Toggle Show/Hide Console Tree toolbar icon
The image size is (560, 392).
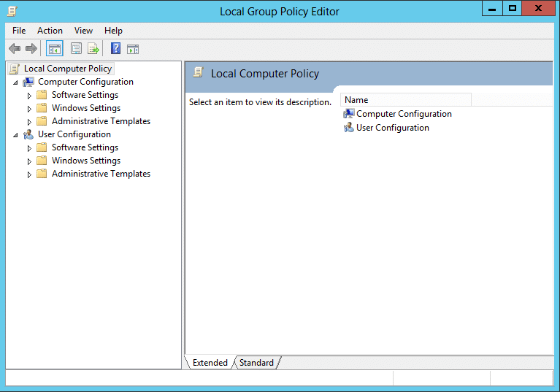pos(55,49)
